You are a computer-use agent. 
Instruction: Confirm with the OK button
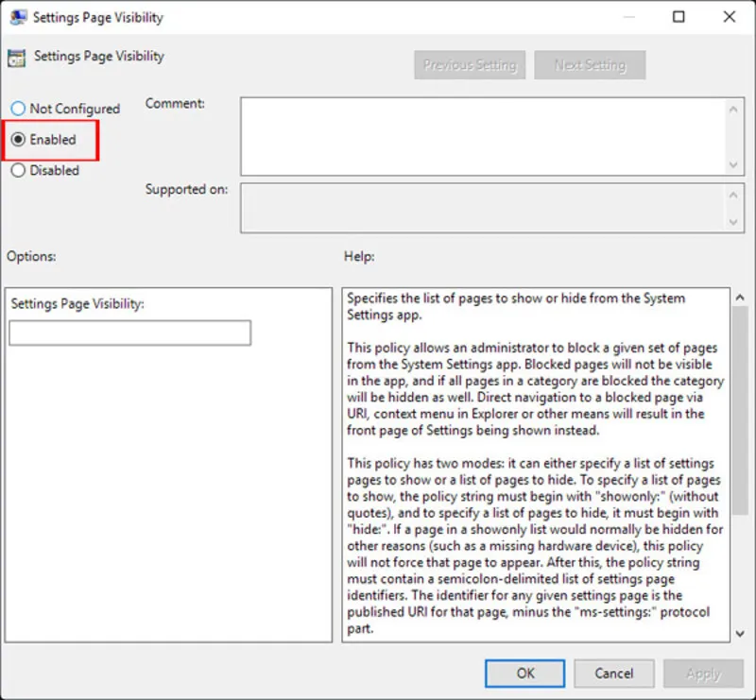[x=524, y=673]
